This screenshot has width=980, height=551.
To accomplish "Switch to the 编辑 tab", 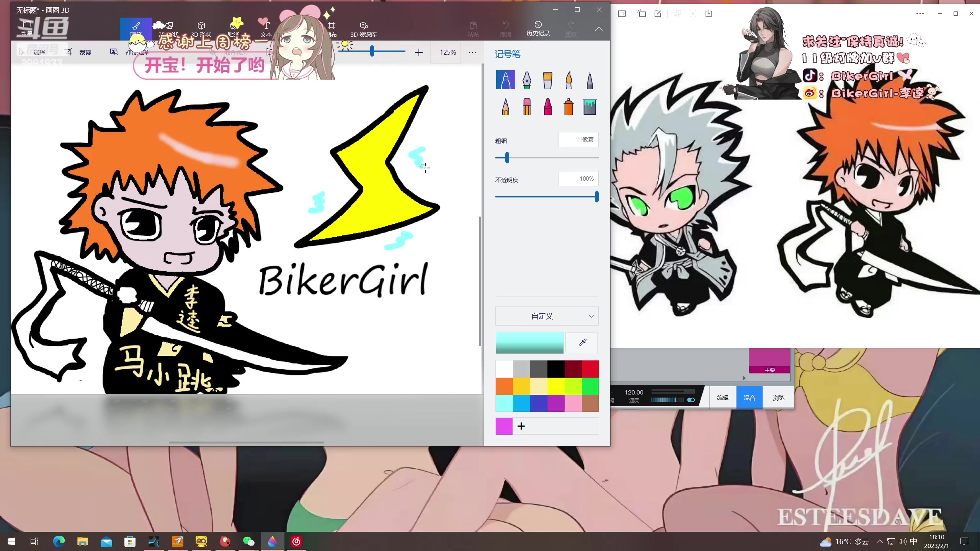I will point(722,398).
